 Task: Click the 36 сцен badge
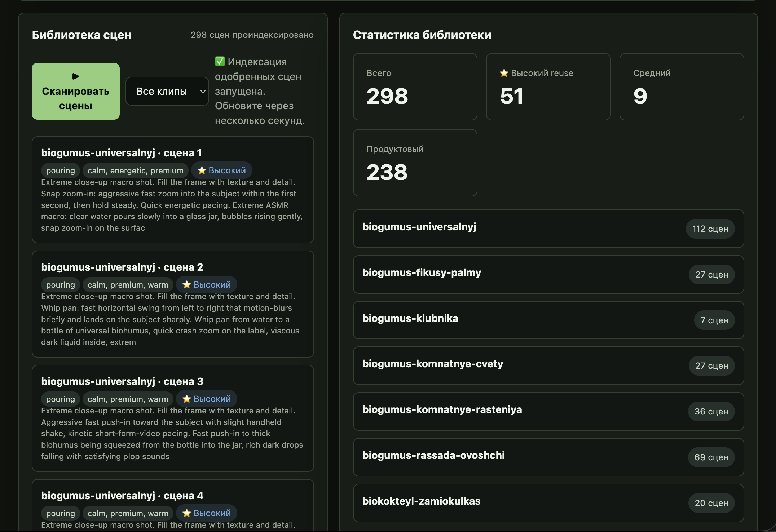pos(711,411)
